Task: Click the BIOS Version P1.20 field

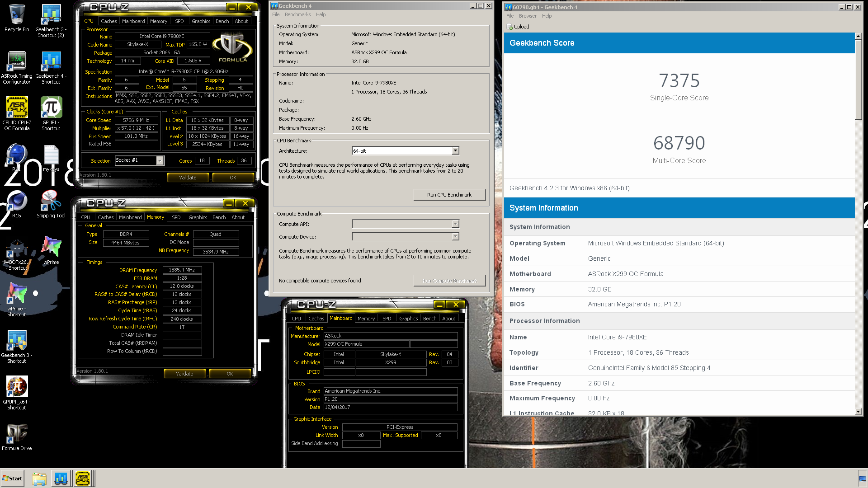Action: (391, 399)
